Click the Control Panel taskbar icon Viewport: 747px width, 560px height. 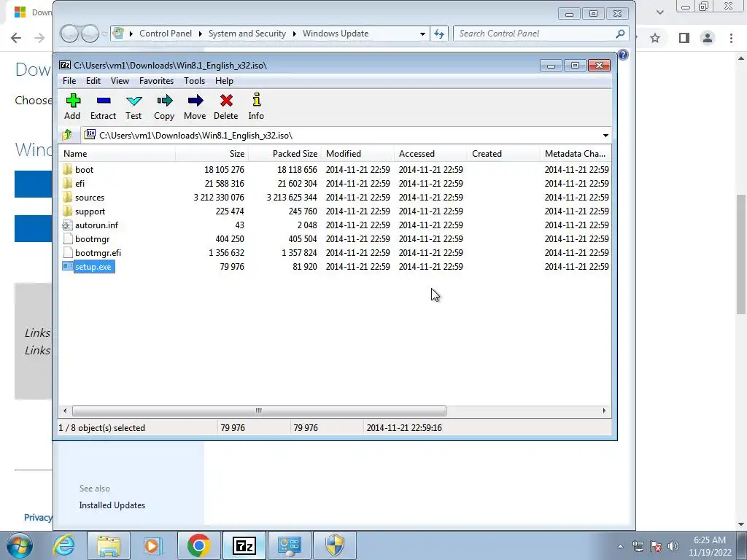tap(290, 545)
